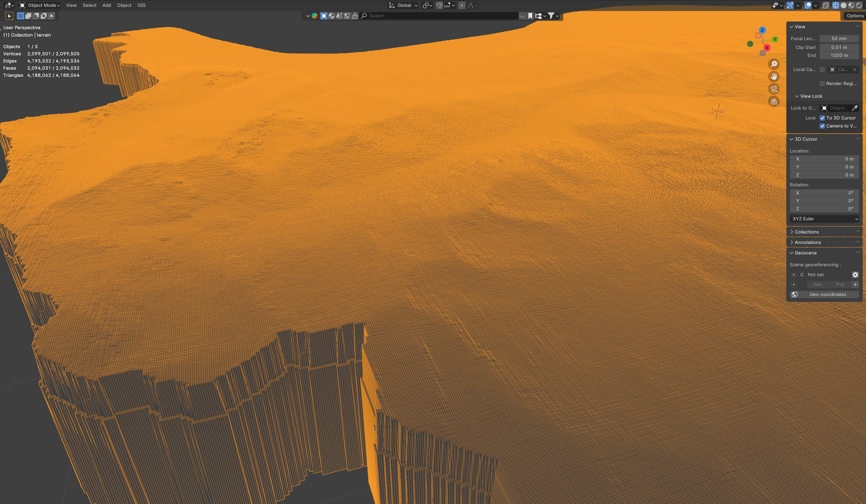Viewport: 866px width, 504px height.
Task: Switch perspective/orthographic with the grid icon
Action: point(774,102)
